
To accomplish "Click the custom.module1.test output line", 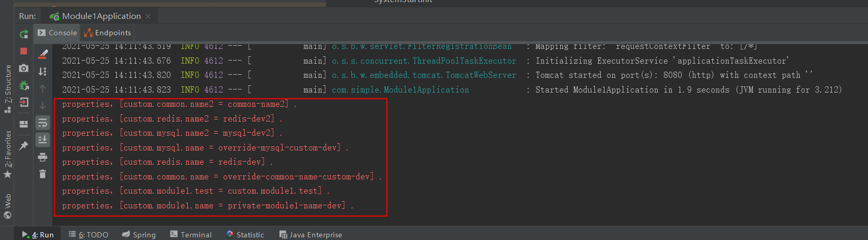I will click(x=196, y=191).
